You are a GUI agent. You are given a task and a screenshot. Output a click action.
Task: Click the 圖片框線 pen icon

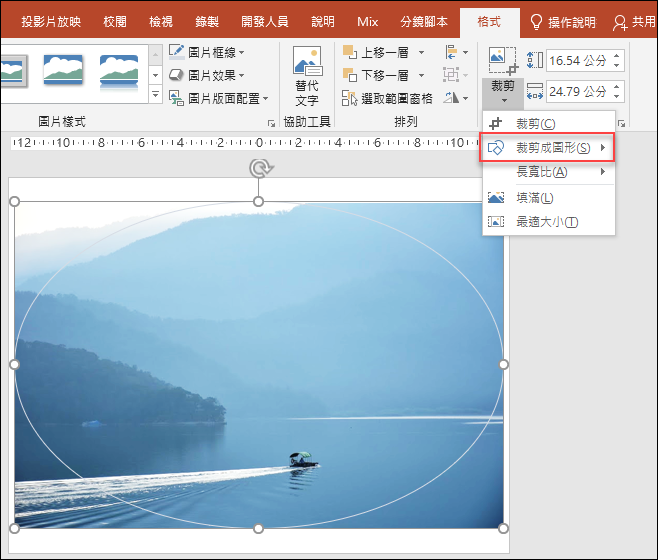[x=176, y=52]
